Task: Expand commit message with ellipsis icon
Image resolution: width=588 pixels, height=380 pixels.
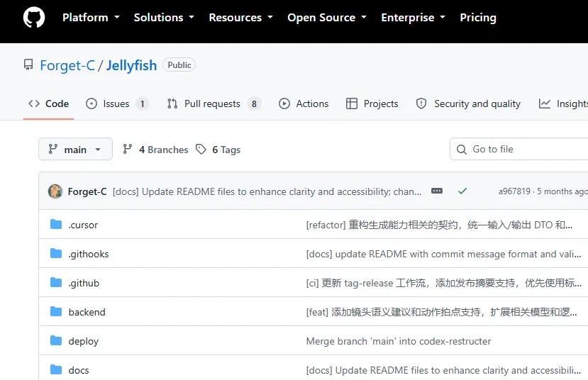Action: tap(437, 191)
